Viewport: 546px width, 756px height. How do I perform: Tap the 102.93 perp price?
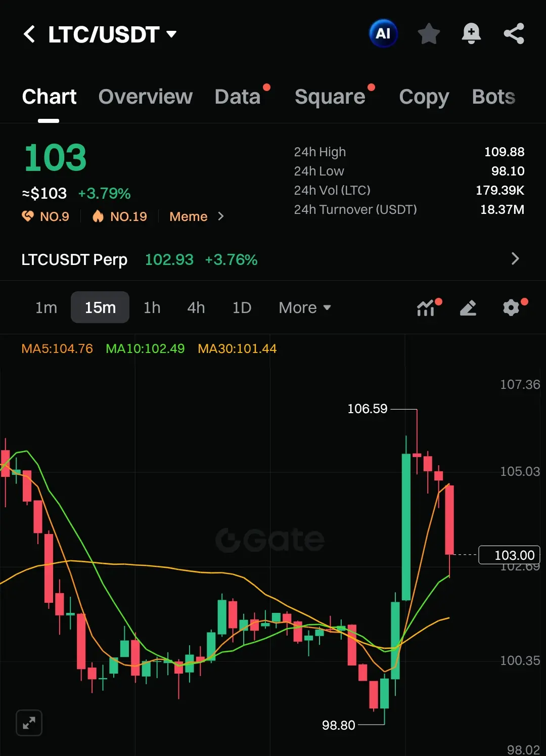point(169,259)
